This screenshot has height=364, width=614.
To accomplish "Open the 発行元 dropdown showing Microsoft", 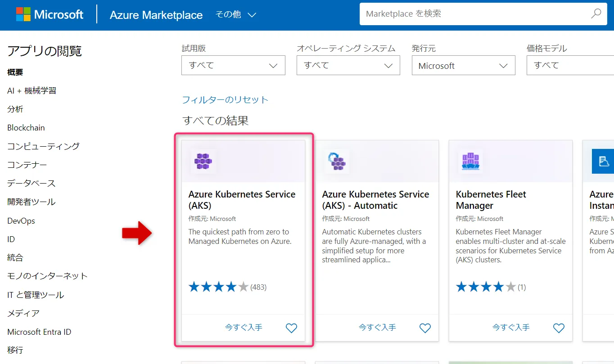I will click(464, 65).
